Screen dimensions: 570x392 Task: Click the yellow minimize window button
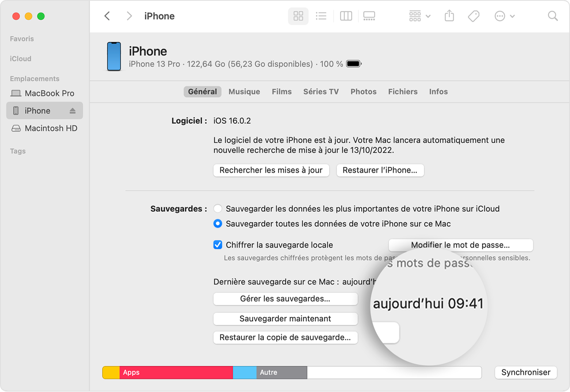point(28,16)
